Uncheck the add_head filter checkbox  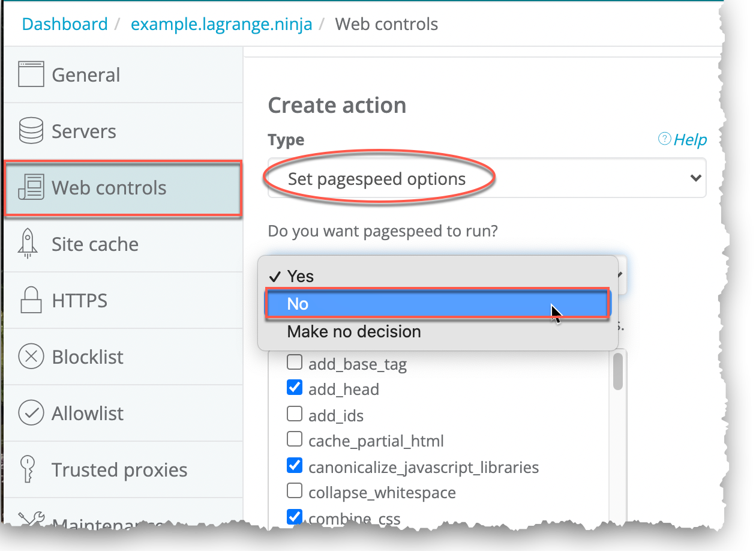tap(295, 388)
